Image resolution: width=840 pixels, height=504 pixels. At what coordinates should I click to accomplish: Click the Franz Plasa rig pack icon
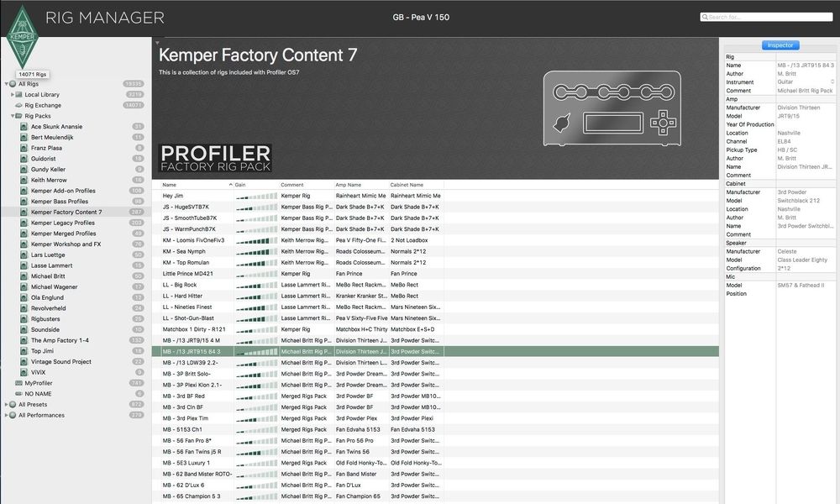24,149
